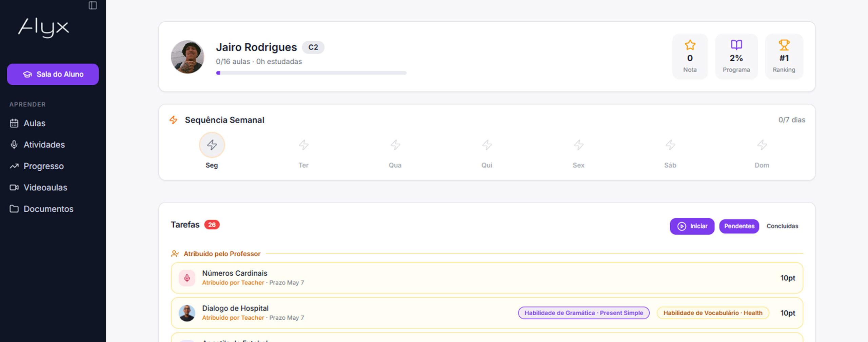This screenshot has height=342, width=868.
Task: Click the Nota star icon card
Action: [690, 57]
